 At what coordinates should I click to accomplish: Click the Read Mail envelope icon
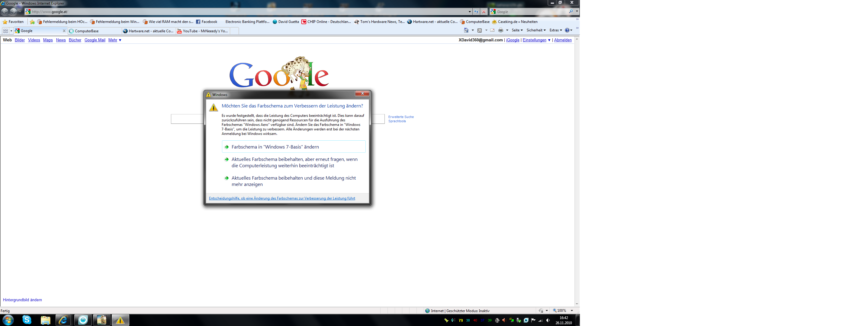pyautogui.click(x=492, y=30)
